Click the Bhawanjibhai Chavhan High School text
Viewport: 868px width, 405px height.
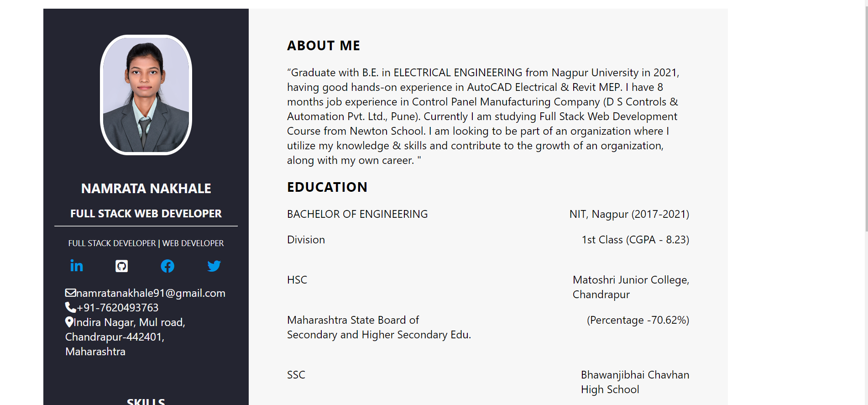pyautogui.click(x=635, y=382)
